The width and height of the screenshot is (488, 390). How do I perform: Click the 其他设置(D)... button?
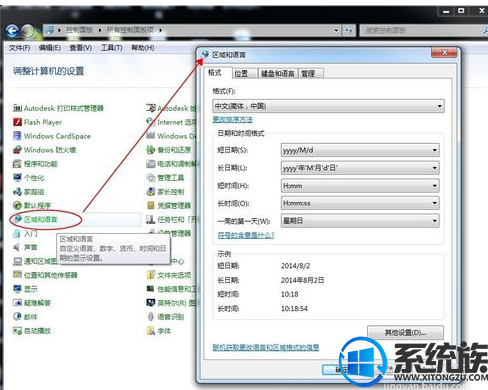405,332
